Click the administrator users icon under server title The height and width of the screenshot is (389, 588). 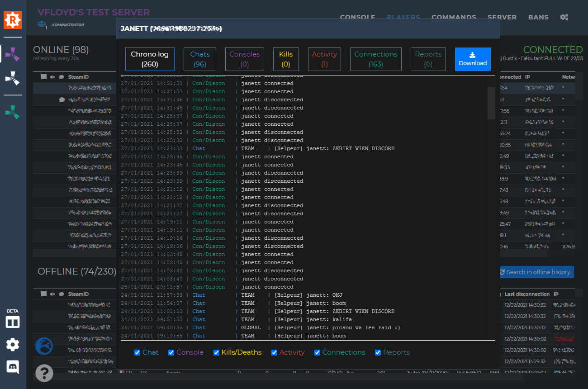42,24
